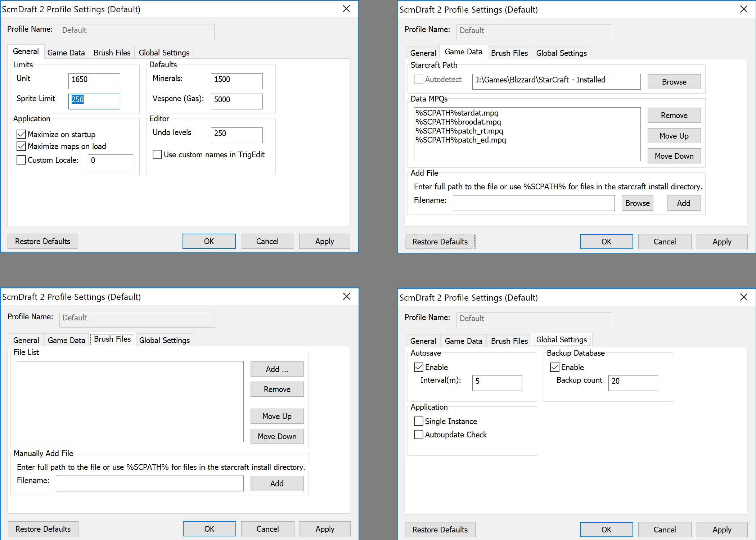
Task: Click Move Down beside brush File List
Action: click(x=277, y=436)
